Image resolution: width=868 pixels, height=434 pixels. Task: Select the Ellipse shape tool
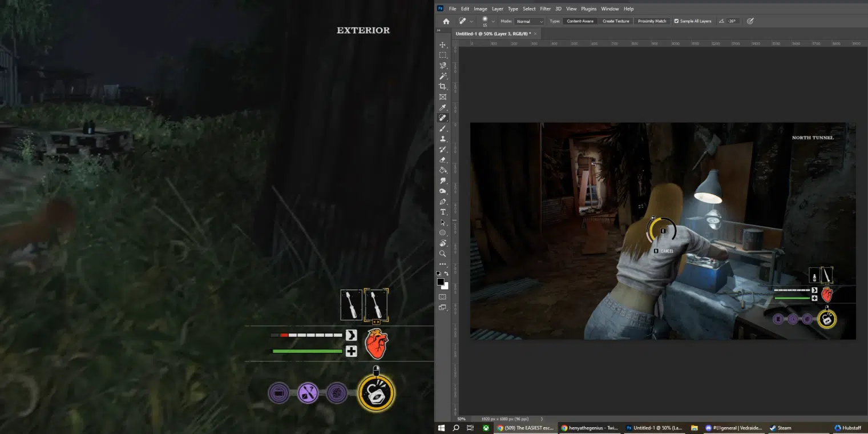[442, 232]
